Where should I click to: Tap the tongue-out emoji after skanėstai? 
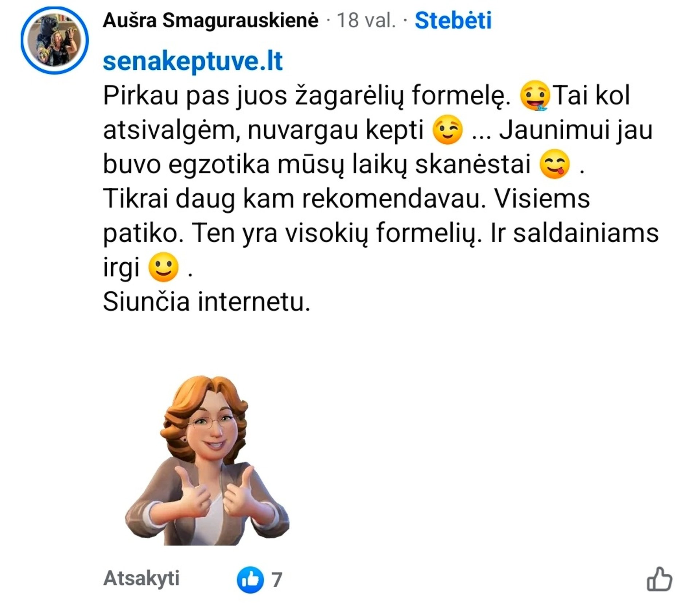click(555, 164)
